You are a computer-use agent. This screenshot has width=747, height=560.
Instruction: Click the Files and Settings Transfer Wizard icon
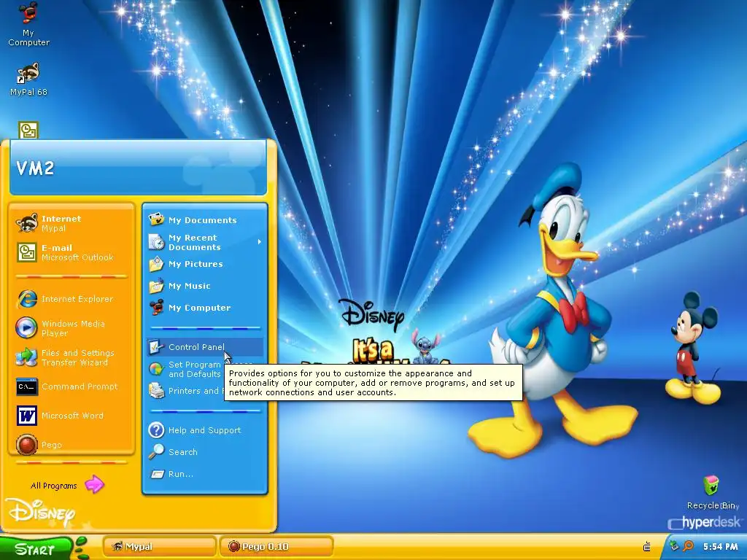(x=27, y=357)
